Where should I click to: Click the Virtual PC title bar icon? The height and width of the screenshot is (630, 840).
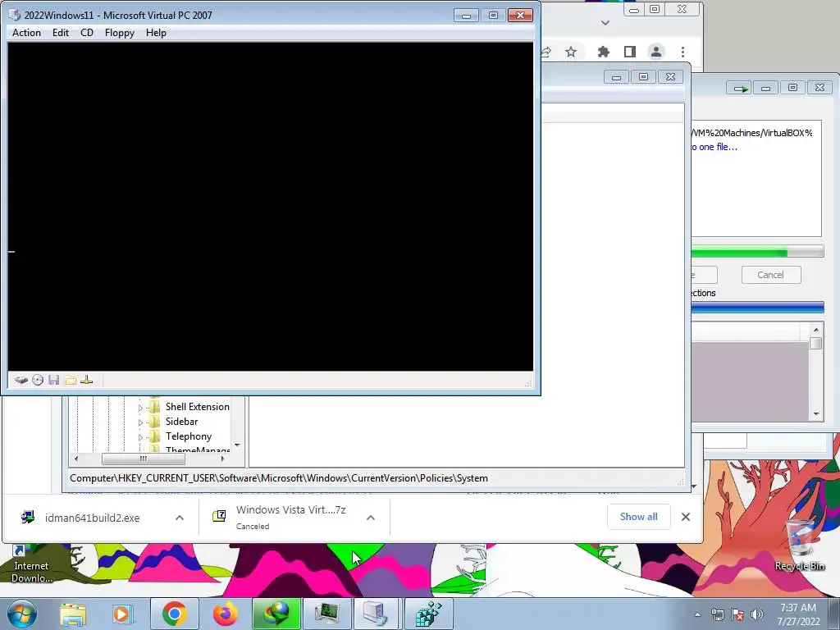coord(14,15)
